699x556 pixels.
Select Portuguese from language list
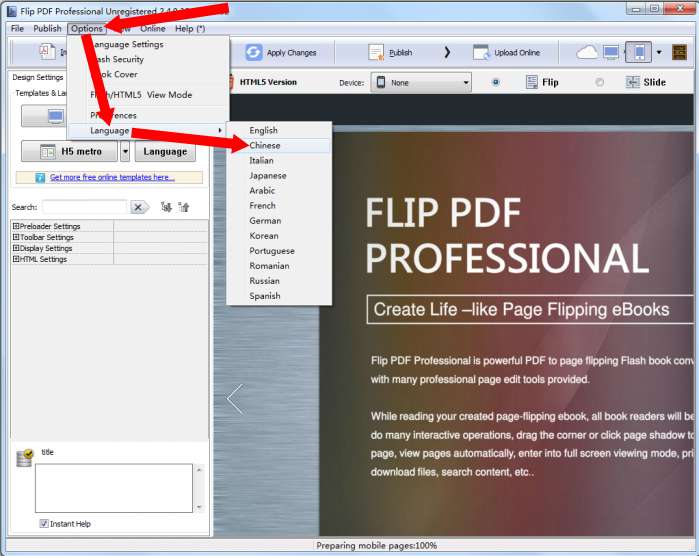point(279,251)
